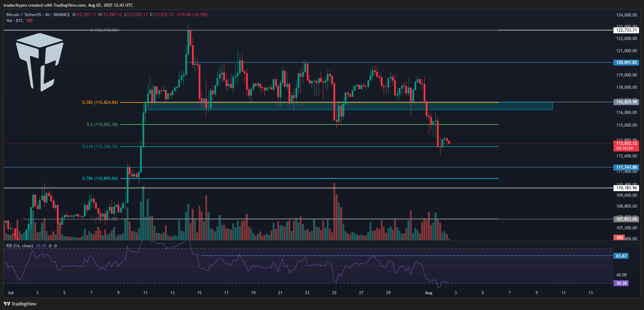
Task: Click the blue 120,041.82 price label
Action: (626, 62)
